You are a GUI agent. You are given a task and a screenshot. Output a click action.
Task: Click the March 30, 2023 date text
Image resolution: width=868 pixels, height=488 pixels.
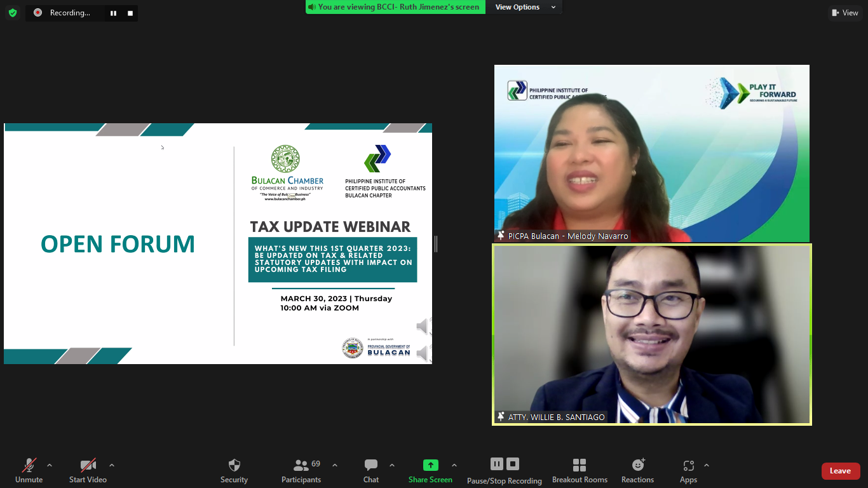tap(336, 299)
